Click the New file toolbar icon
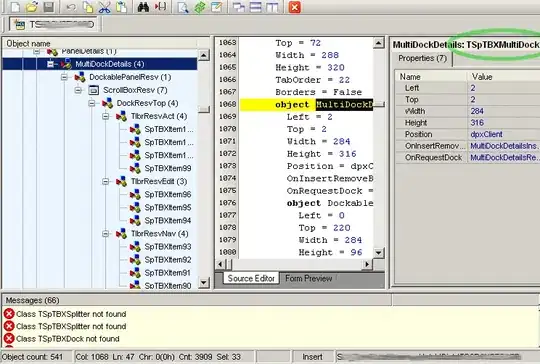Image resolution: width=540 pixels, height=364 pixels. (15, 7)
